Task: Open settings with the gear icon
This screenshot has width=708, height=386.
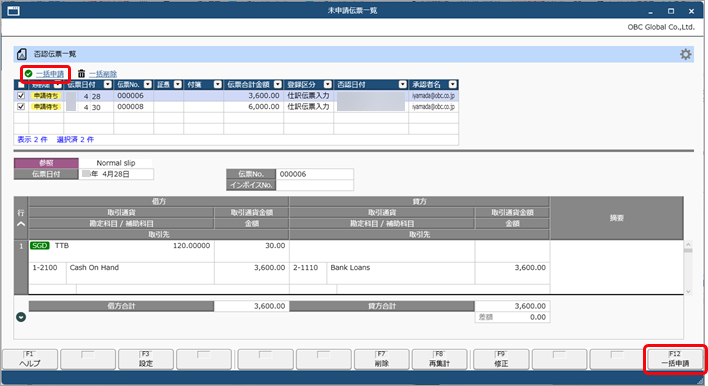Action: (x=685, y=54)
